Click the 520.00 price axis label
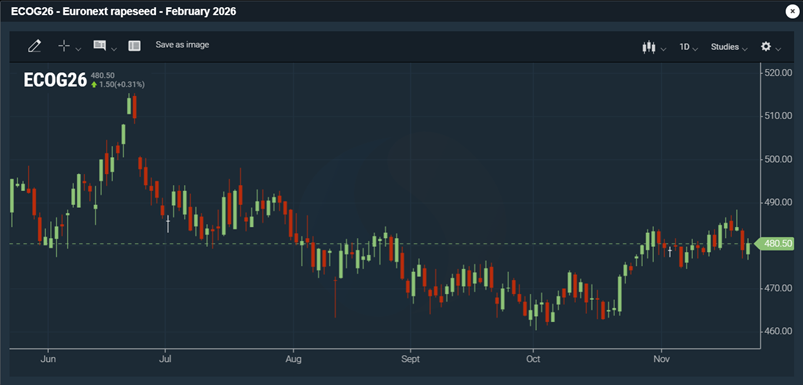The height and width of the screenshot is (385, 803). (777, 73)
